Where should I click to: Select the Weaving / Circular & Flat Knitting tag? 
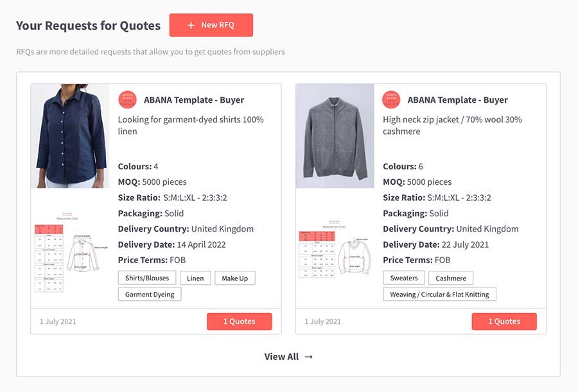pyautogui.click(x=439, y=294)
